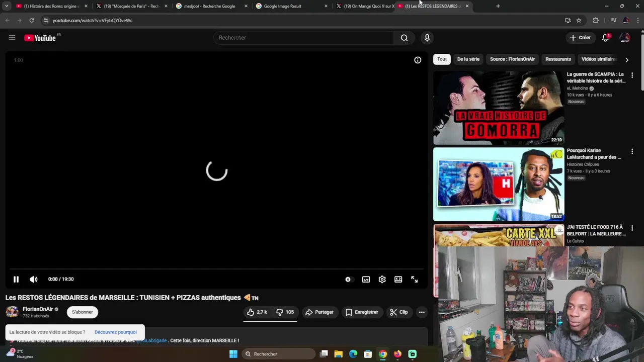The width and height of the screenshot is (644, 362).
Task: Click the Découvrez pourquoi link
Action: tap(116, 332)
